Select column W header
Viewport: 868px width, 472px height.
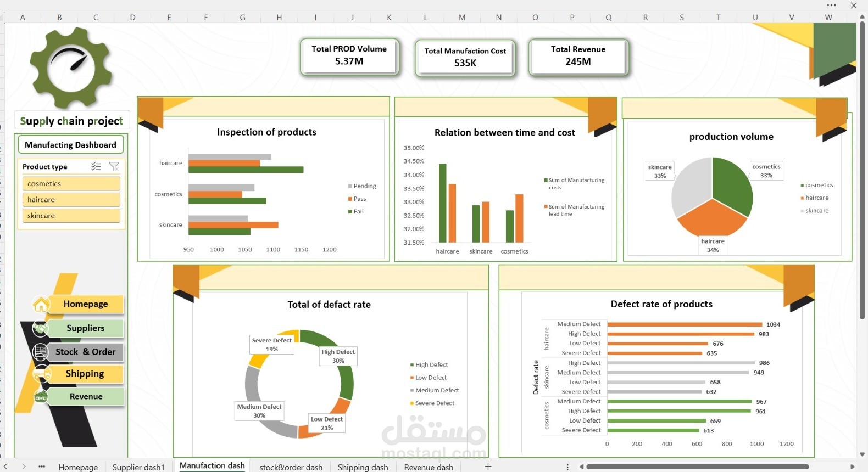(828, 18)
